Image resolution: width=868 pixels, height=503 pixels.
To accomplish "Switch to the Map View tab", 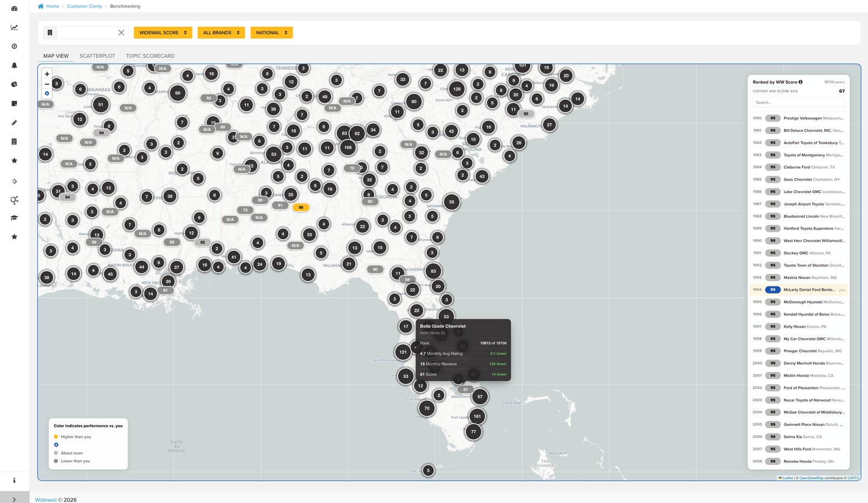I will [56, 56].
